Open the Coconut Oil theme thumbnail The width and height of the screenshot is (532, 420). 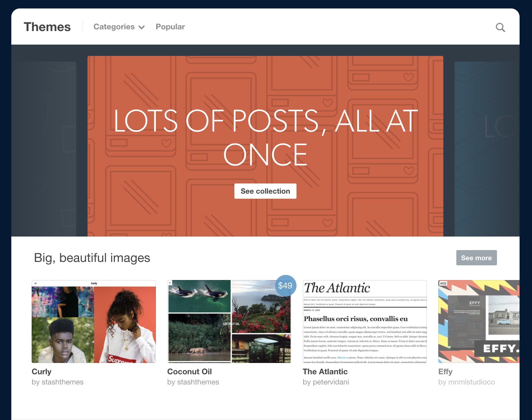click(229, 321)
